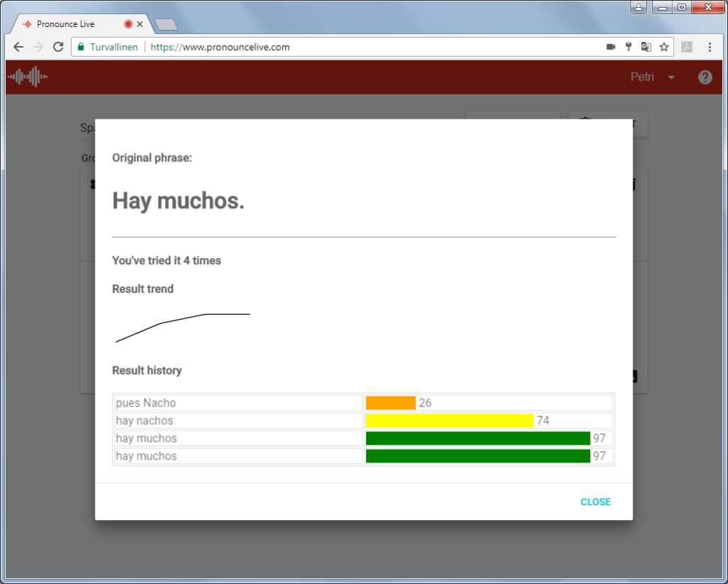
Task: Click the browser back arrow
Action: click(19, 47)
